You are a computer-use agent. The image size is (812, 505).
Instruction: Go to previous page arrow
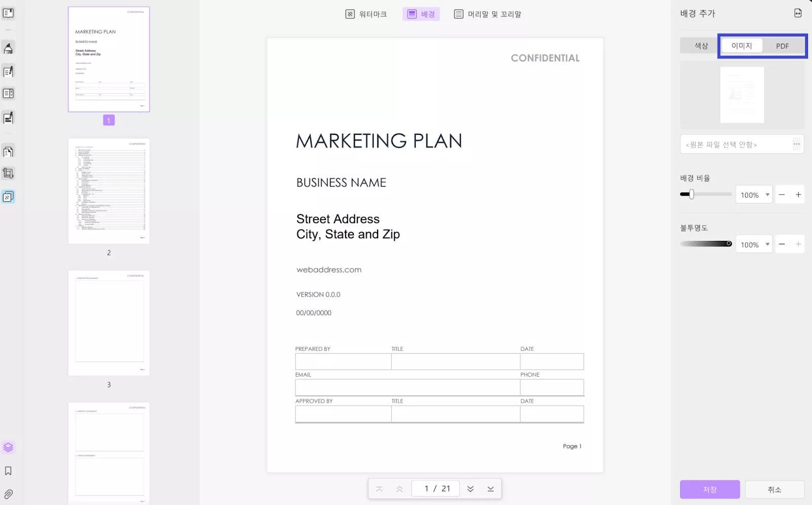(x=399, y=489)
